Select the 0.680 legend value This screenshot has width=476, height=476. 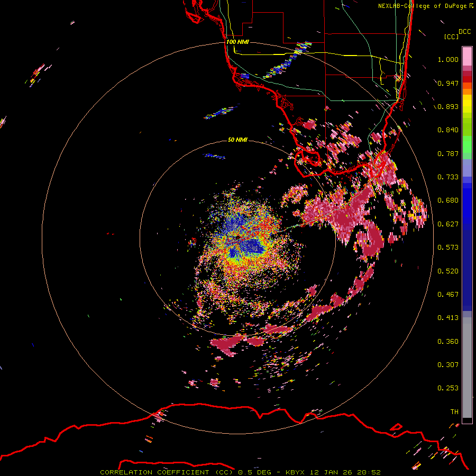click(448, 200)
